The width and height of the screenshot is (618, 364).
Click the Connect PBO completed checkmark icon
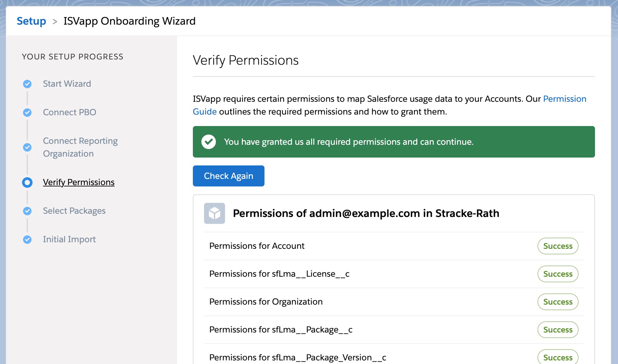click(x=27, y=113)
